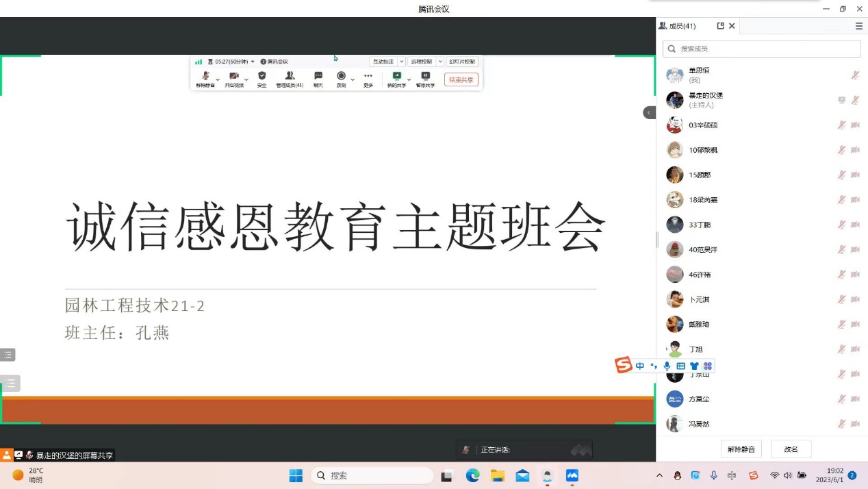Click the 搜索成员 member search field

click(x=761, y=49)
